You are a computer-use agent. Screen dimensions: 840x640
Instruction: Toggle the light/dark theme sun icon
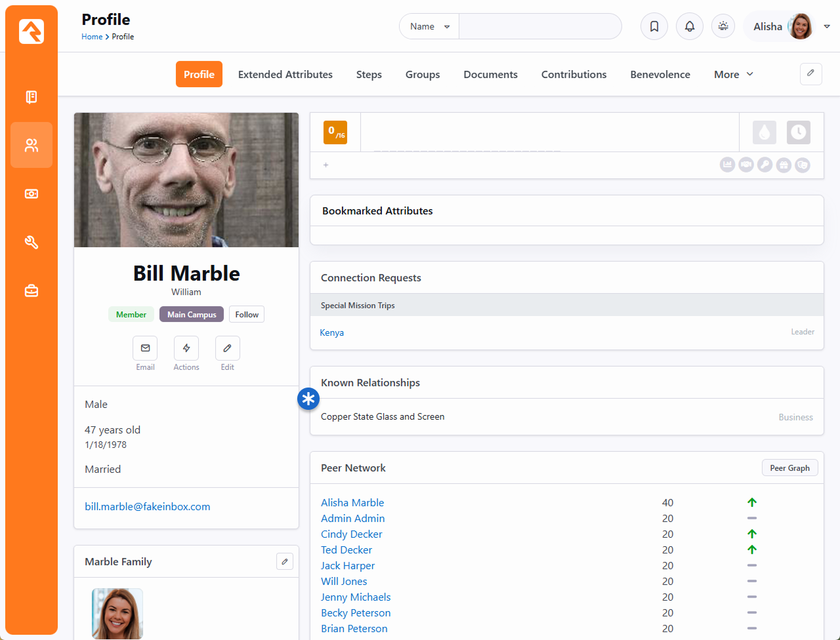(723, 27)
